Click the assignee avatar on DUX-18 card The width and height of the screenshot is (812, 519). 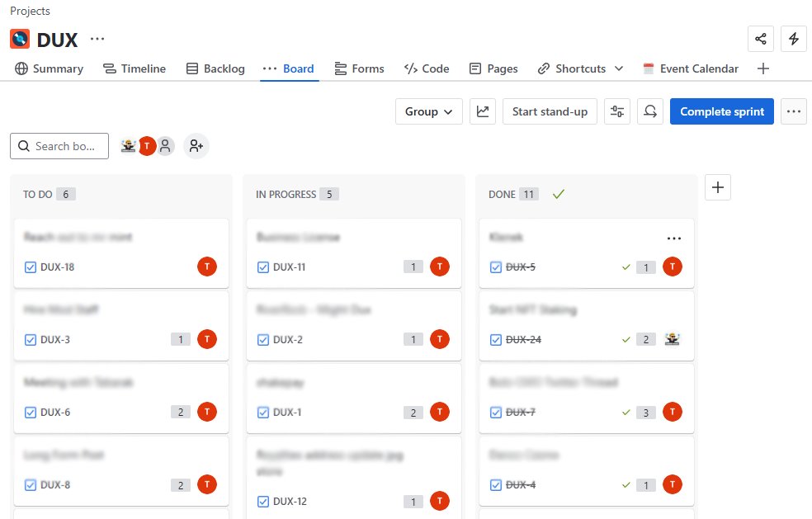pos(206,267)
